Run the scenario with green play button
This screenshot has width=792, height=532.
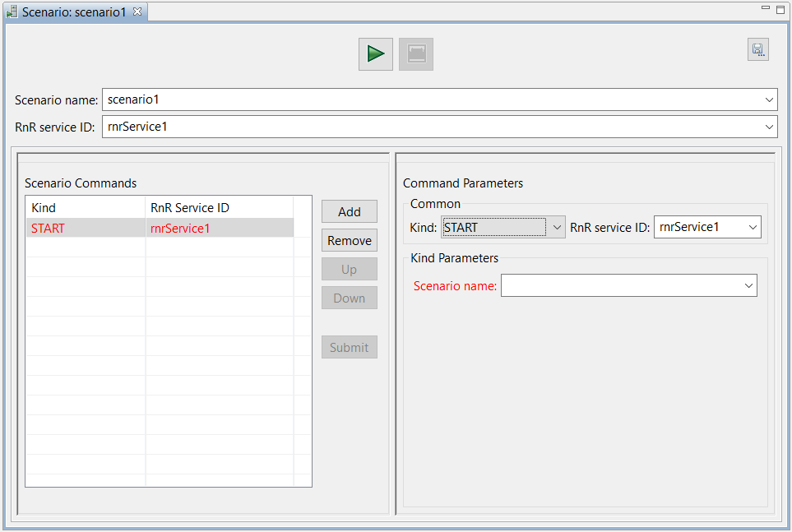(375, 54)
